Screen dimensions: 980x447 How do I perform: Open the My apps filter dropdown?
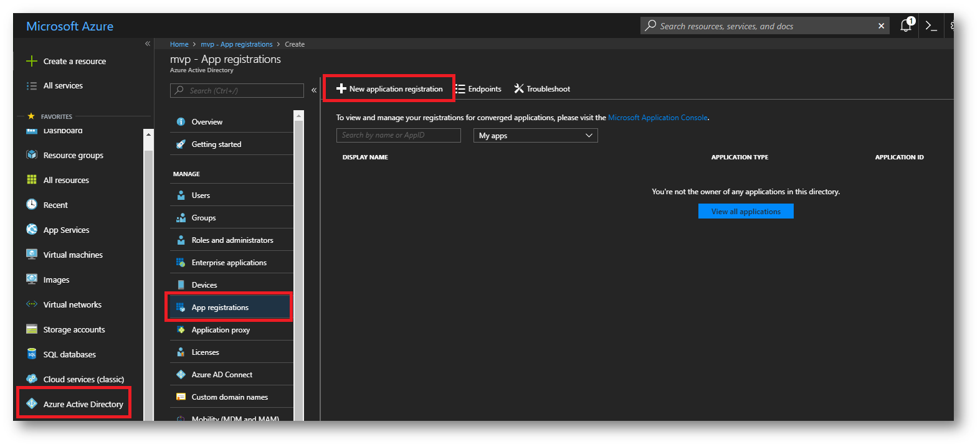coord(536,136)
